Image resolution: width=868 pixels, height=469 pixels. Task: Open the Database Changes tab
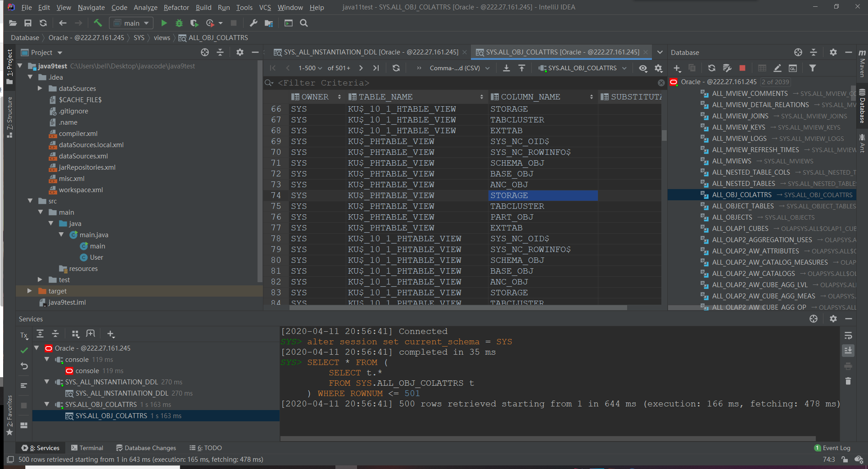pyautogui.click(x=146, y=448)
